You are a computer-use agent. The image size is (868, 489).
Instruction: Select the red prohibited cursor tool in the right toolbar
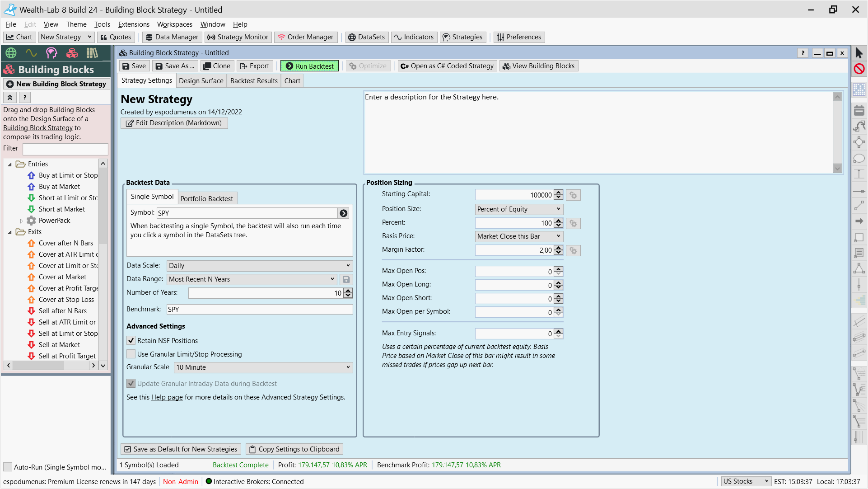[859, 69]
